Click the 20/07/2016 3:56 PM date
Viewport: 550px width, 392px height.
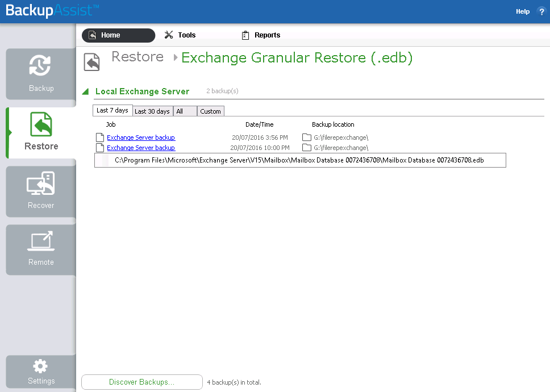pyautogui.click(x=260, y=137)
